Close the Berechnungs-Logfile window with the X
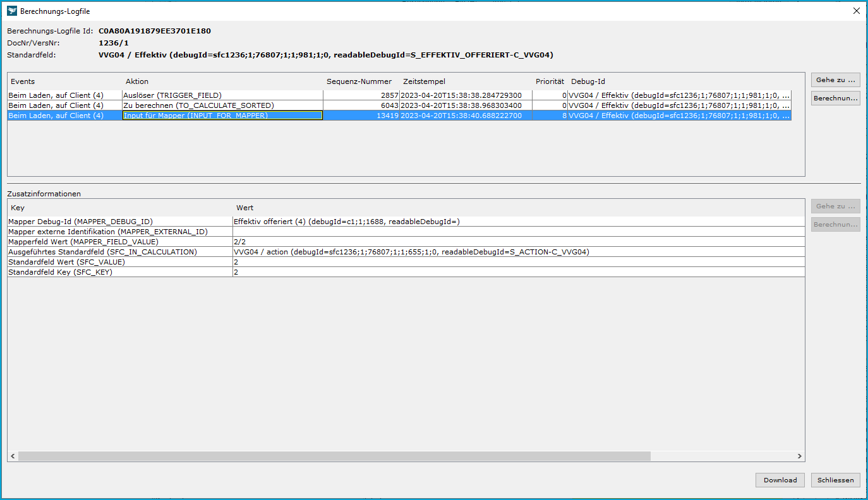 pos(856,11)
